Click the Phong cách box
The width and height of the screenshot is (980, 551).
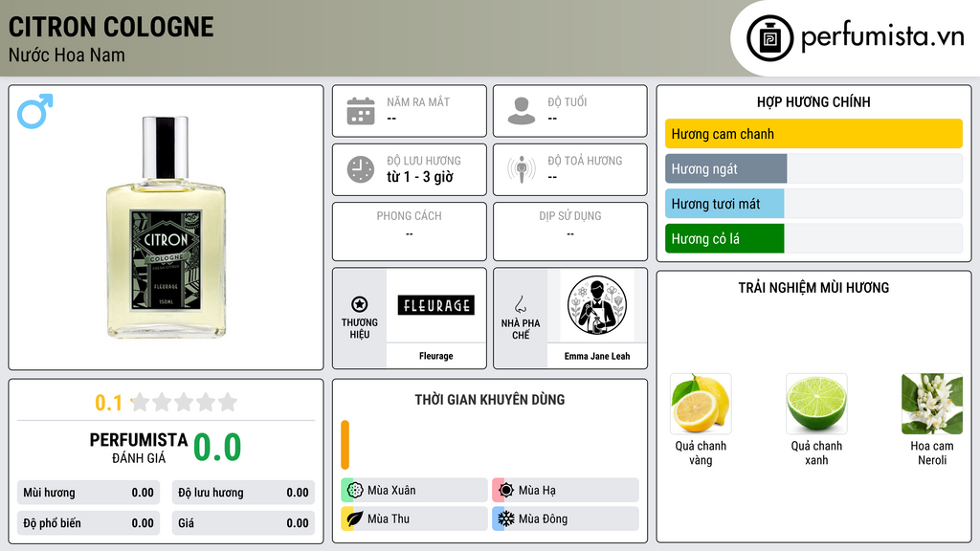click(410, 231)
